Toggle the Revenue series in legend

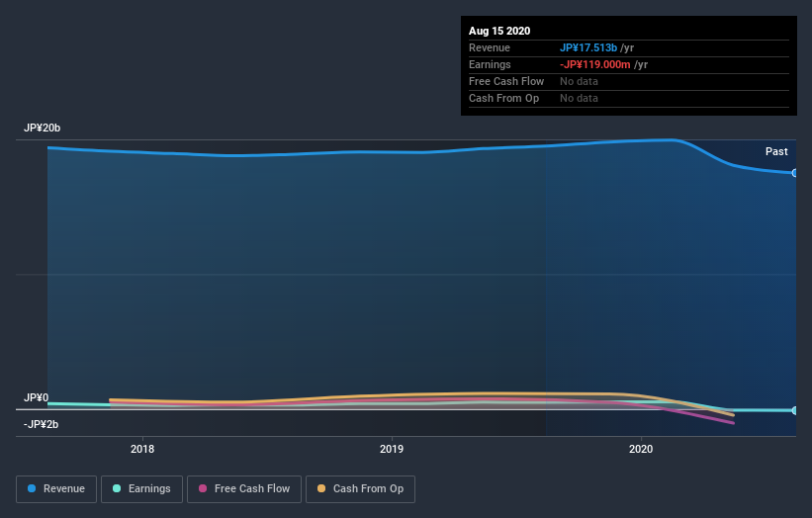click(x=56, y=489)
